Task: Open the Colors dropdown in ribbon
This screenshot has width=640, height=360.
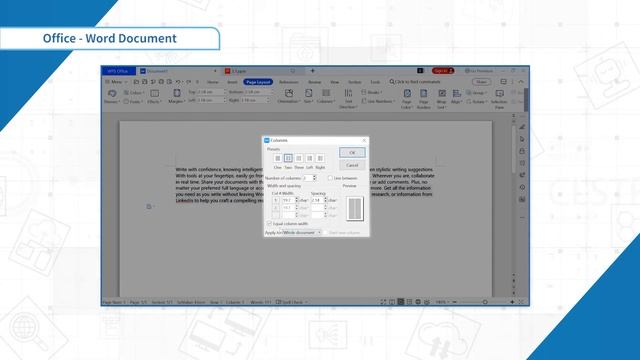Action: coord(133,93)
